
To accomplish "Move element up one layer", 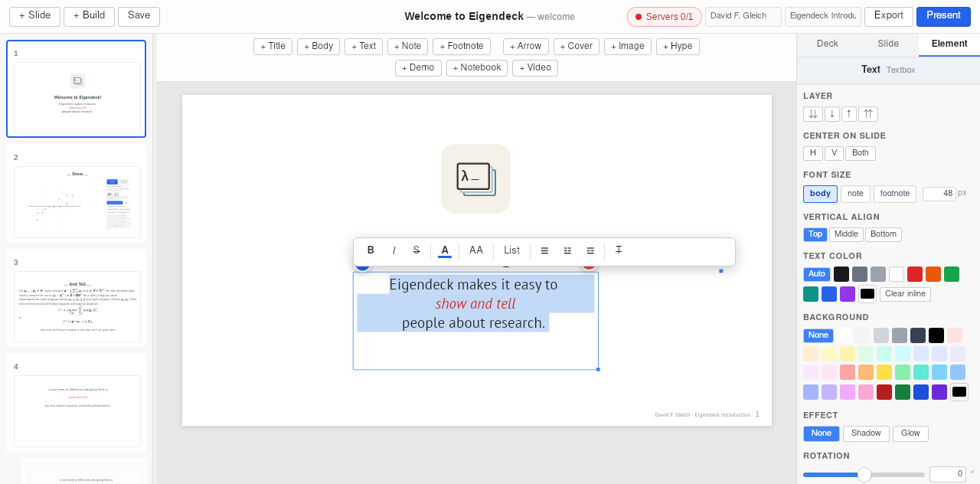I will 849,114.
